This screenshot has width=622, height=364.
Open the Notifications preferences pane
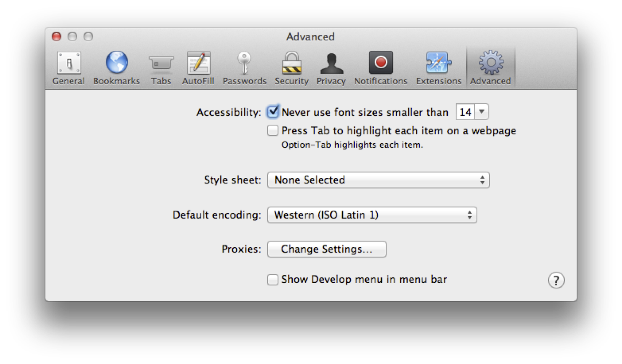pyautogui.click(x=381, y=68)
